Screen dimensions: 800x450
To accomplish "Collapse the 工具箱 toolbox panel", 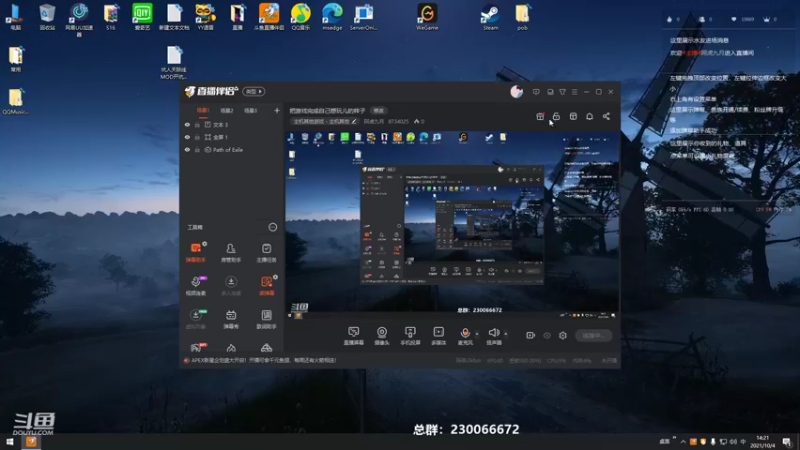I will pyautogui.click(x=273, y=227).
